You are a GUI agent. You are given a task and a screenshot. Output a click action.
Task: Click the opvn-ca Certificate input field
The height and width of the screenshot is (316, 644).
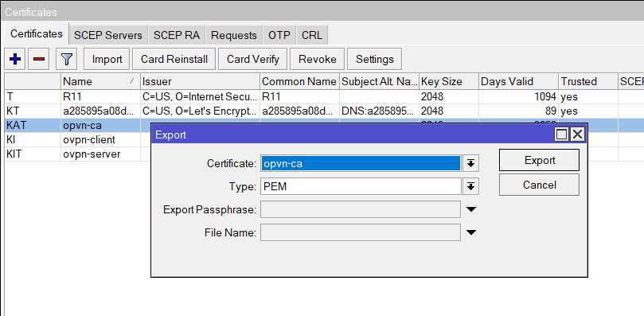click(361, 163)
